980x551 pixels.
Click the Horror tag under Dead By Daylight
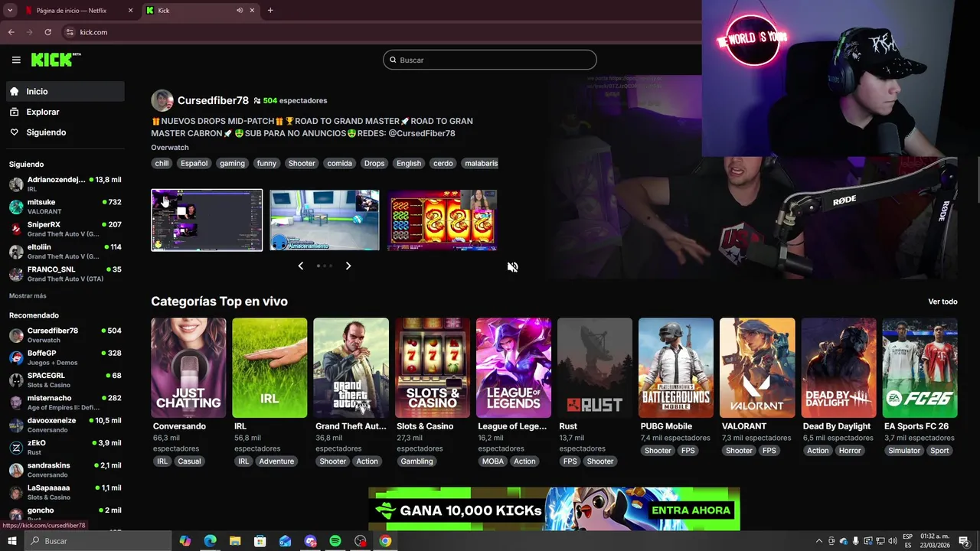click(x=850, y=451)
